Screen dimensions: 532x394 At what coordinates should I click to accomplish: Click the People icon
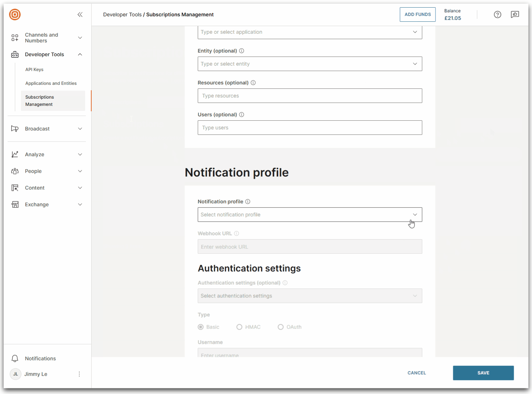click(15, 171)
